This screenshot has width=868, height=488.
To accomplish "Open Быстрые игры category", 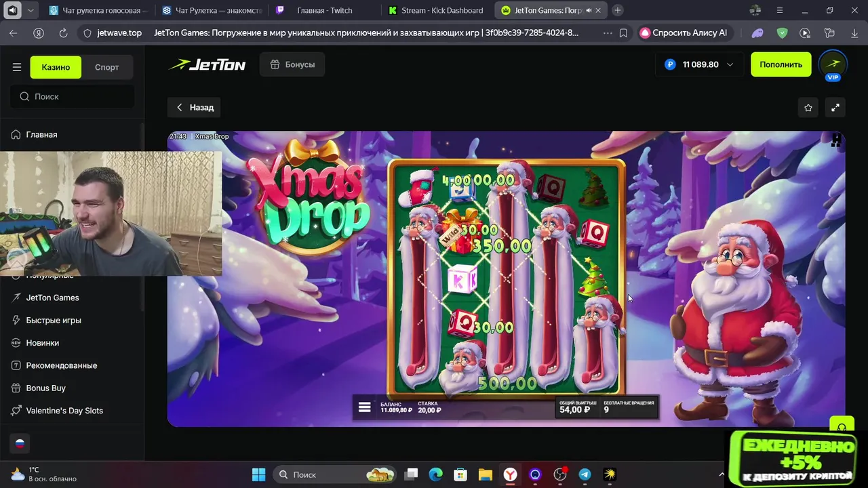I will [x=54, y=320].
